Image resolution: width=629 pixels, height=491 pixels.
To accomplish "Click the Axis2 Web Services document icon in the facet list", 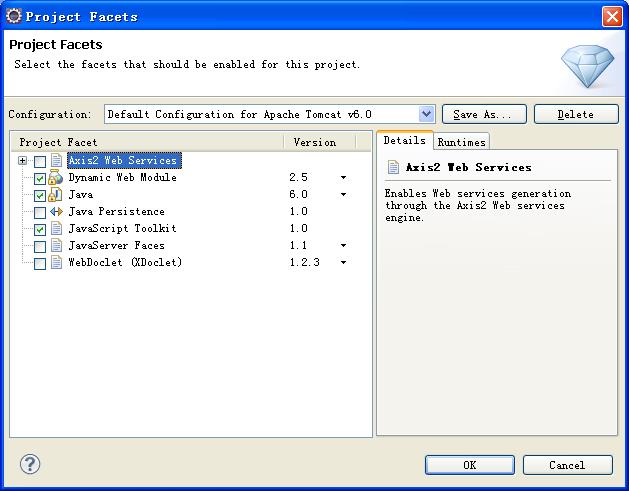I will (x=56, y=160).
